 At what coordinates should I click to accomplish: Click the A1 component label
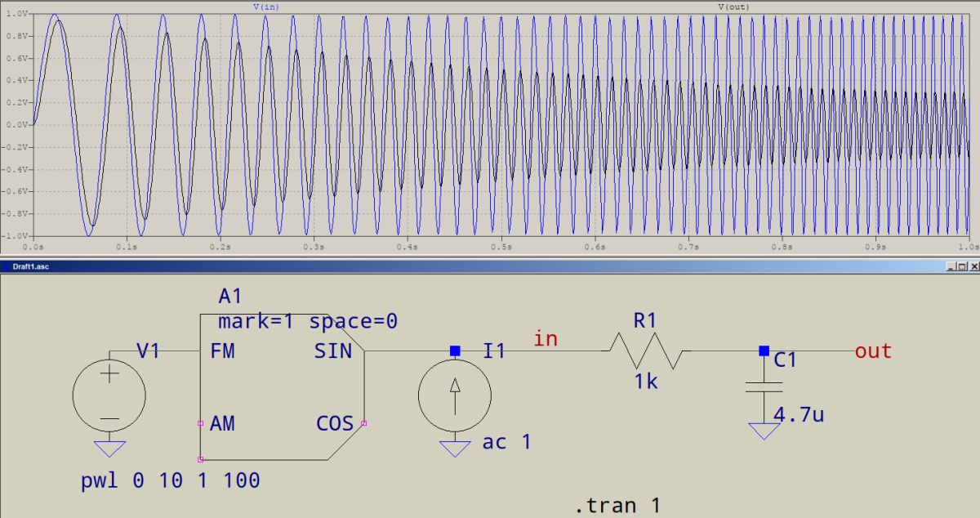(231, 297)
